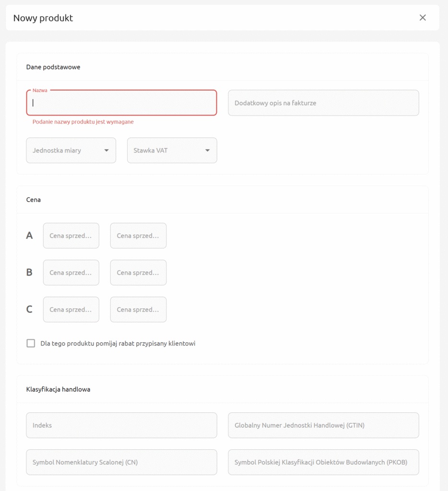
Task: Enable the skip customer discount checkbox
Action: coord(31,343)
